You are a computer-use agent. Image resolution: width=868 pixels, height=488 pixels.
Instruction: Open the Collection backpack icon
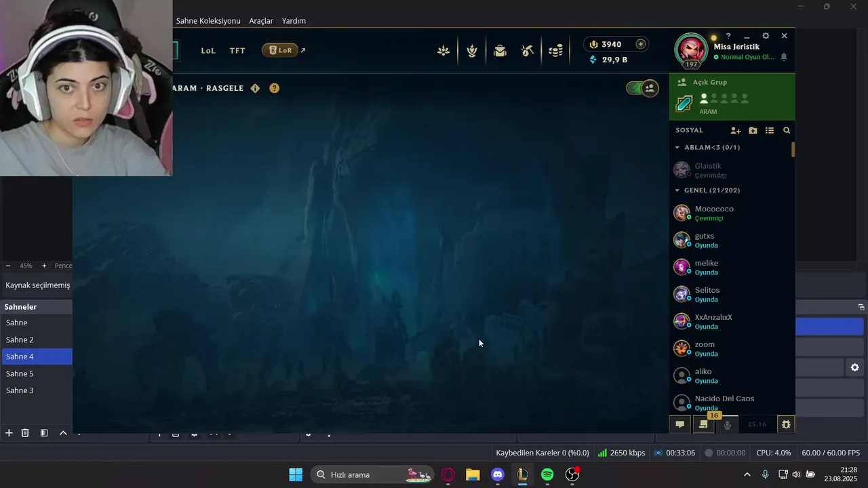click(x=500, y=51)
